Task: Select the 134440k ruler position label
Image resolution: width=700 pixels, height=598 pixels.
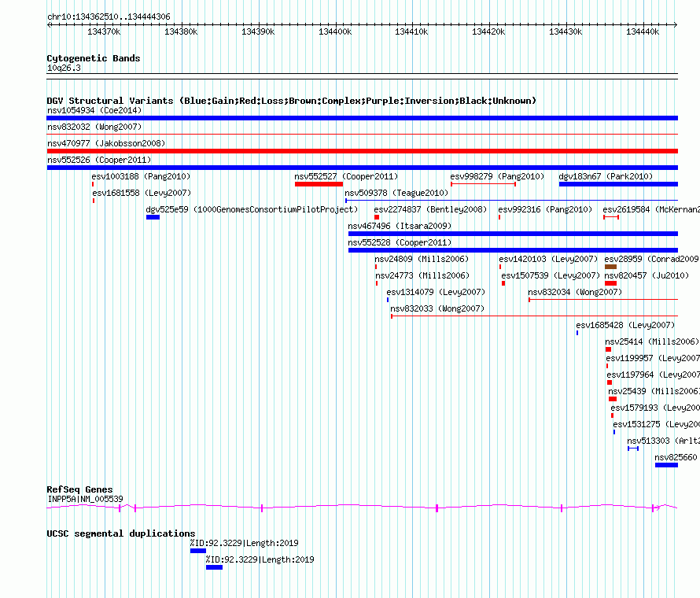Action: (x=643, y=31)
